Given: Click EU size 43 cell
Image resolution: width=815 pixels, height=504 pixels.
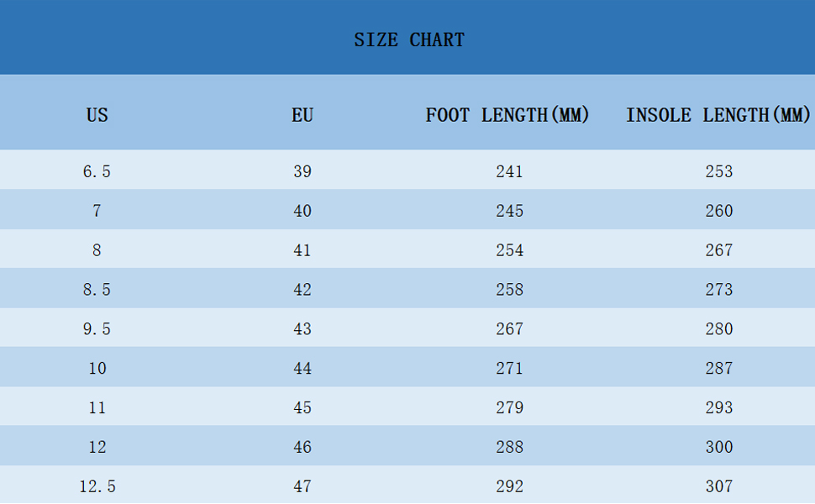Looking at the screenshot, I should 302,329.
